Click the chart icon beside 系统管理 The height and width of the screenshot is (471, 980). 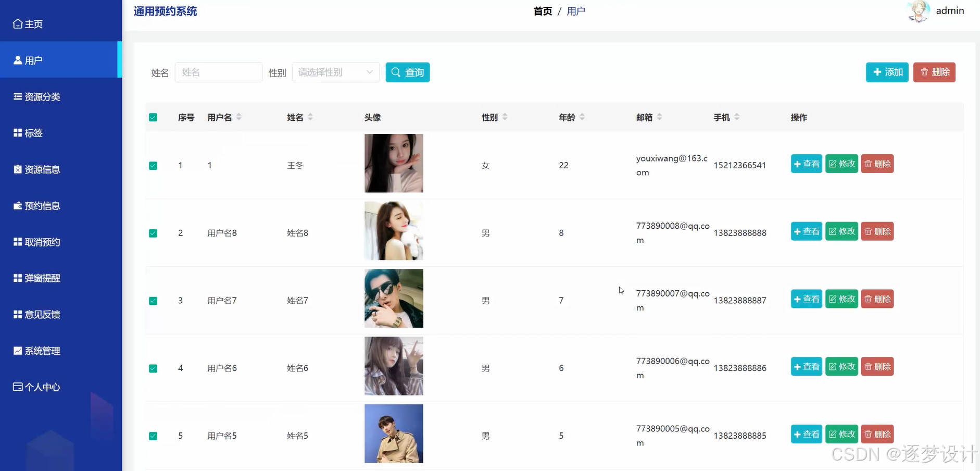(18, 351)
